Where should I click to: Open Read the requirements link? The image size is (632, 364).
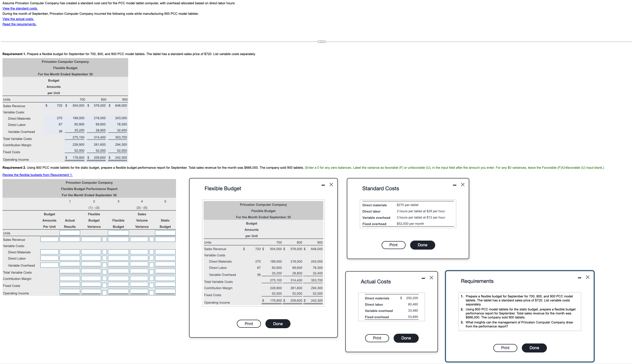click(19, 24)
